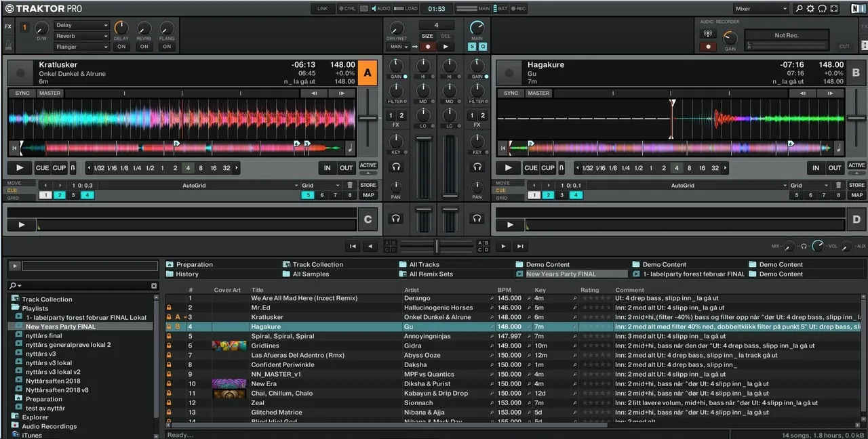The image size is (868, 439).
Task: Click the magnifier icon in the top header
Action: coord(799,9)
